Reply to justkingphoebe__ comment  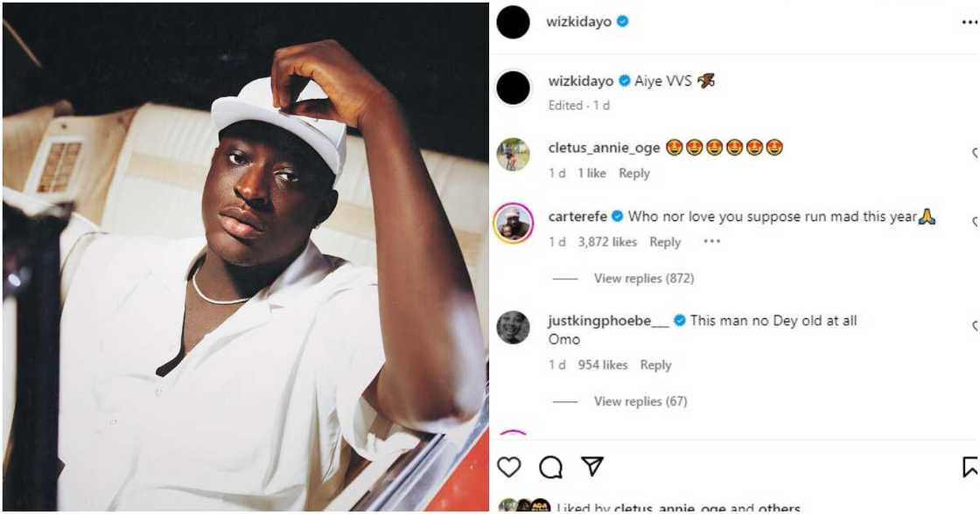click(x=655, y=365)
